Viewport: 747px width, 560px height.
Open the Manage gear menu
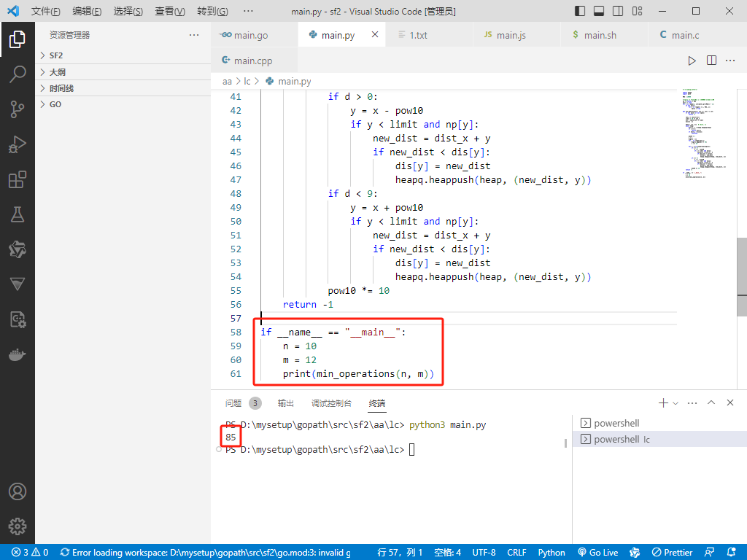(x=18, y=526)
